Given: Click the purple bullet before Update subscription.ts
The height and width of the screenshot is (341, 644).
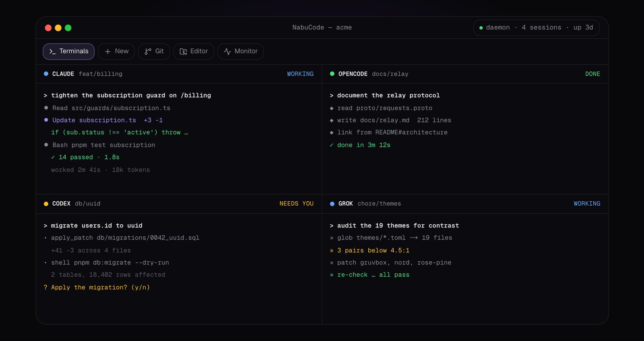Looking at the screenshot, I should (46, 120).
